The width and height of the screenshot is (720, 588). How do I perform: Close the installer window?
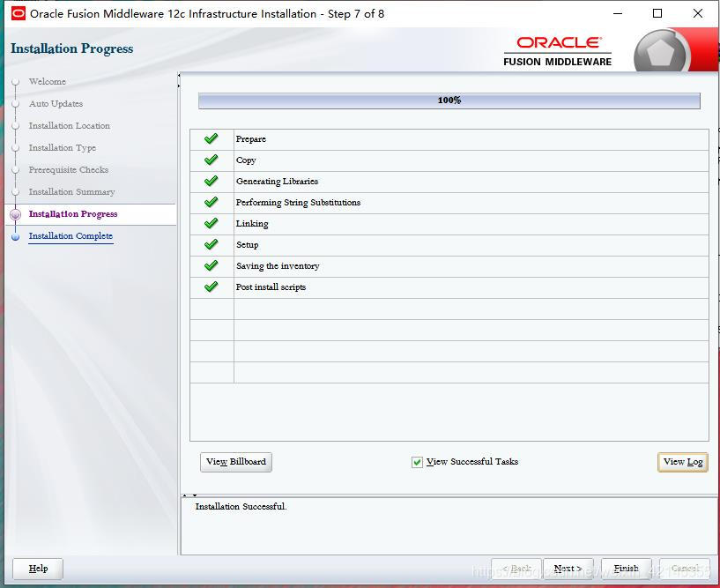(x=697, y=14)
